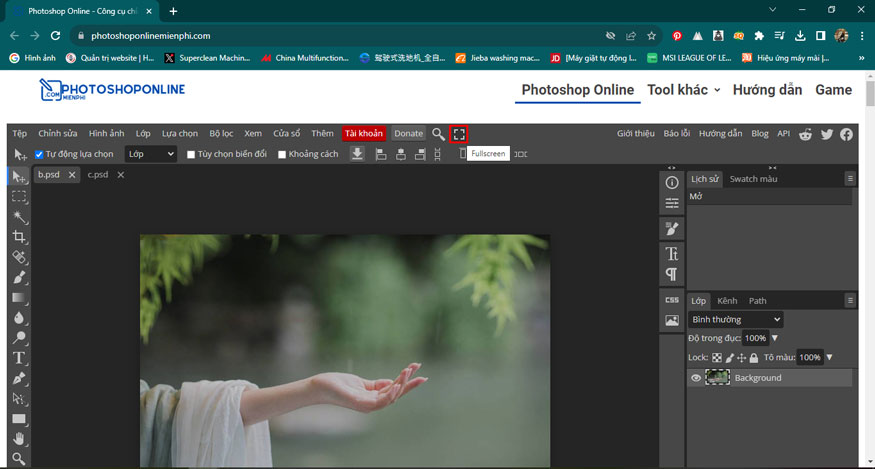This screenshot has height=469, width=875.
Task: Click the Tài khoản button
Action: (363, 134)
